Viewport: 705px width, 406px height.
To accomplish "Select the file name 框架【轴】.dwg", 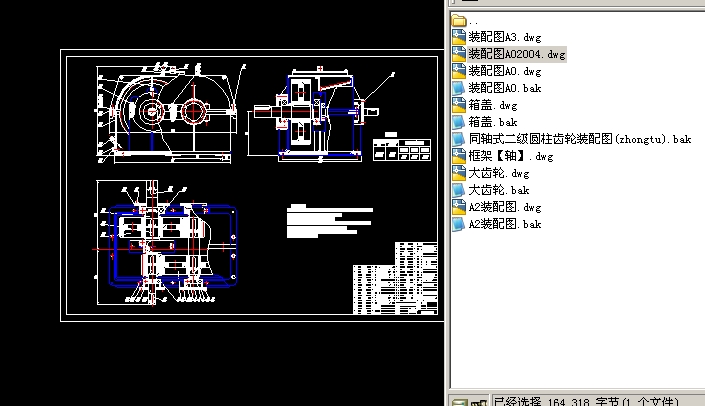I will (x=511, y=156).
